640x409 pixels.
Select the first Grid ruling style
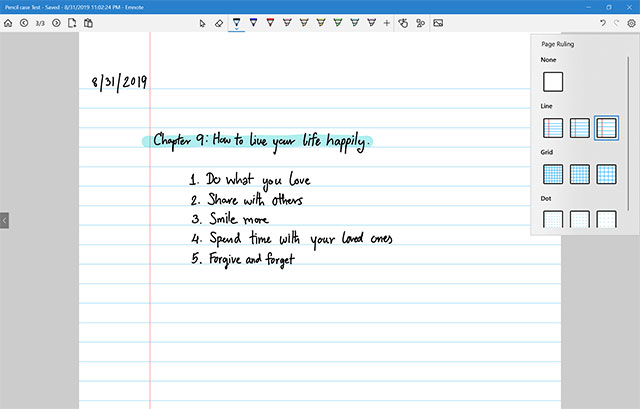click(553, 174)
